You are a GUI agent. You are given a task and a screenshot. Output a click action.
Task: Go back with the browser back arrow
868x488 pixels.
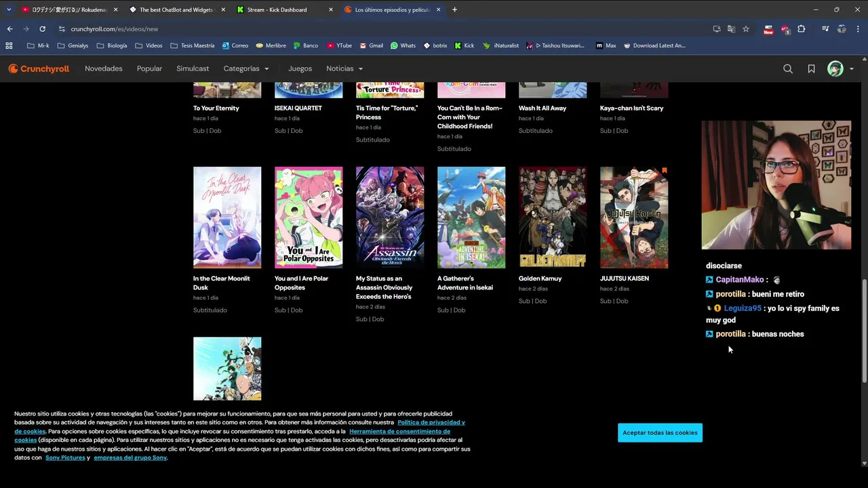click(9, 29)
